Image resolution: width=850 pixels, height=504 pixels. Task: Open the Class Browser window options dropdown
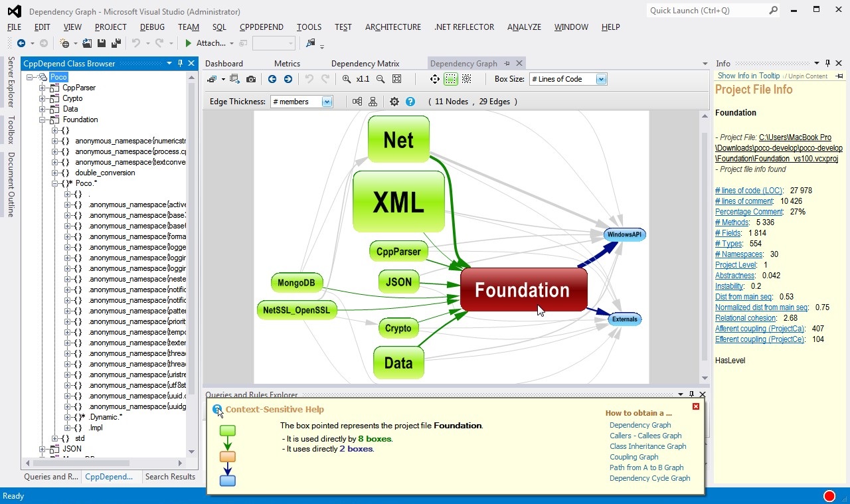click(169, 64)
